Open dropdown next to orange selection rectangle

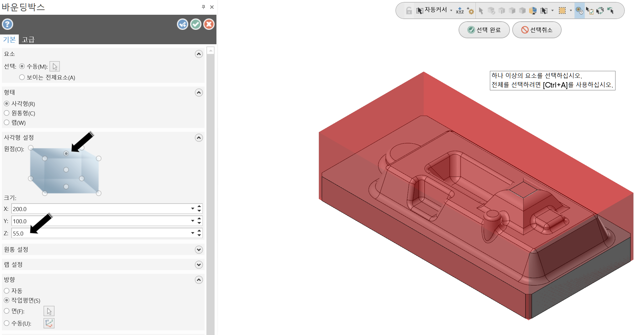point(570,11)
